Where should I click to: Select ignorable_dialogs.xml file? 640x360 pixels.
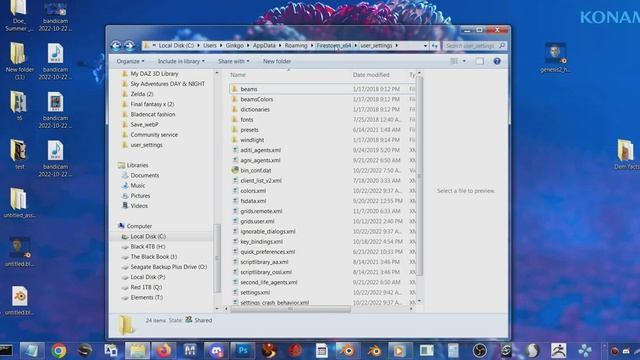click(x=268, y=231)
